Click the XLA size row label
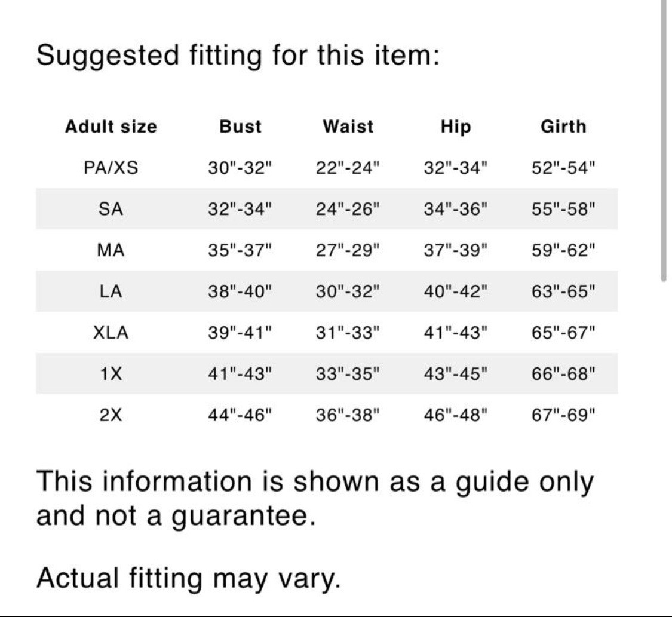 (x=111, y=333)
